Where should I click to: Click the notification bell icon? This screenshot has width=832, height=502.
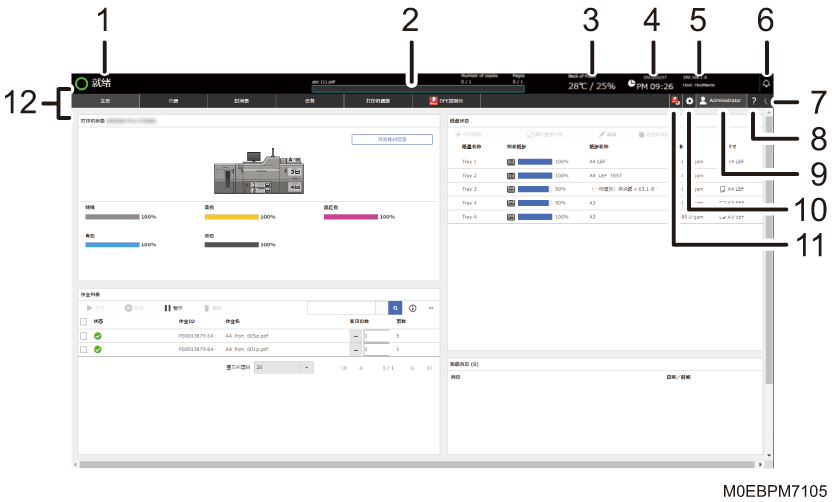(766, 84)
